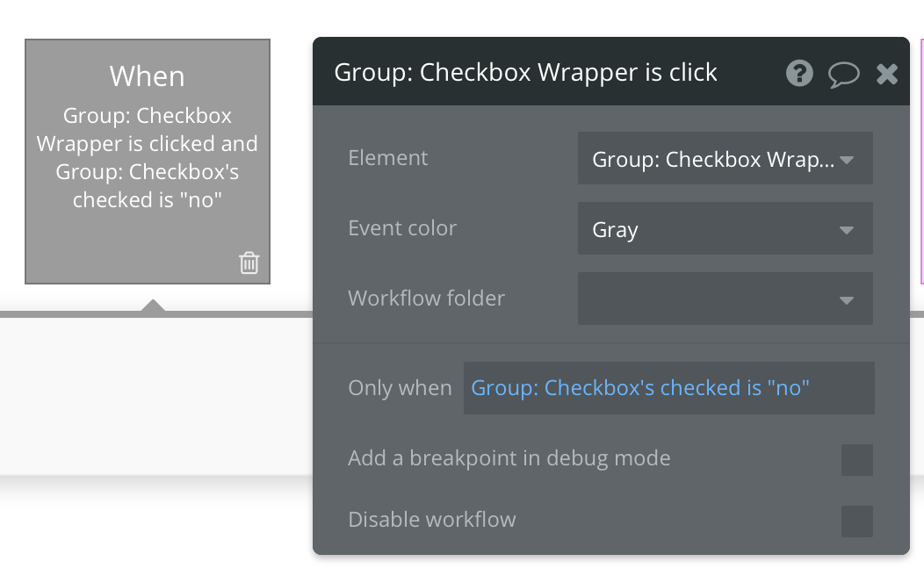Open help with the question mark icon
Screen dimensions: 924x583
click(x=799, y=74)
